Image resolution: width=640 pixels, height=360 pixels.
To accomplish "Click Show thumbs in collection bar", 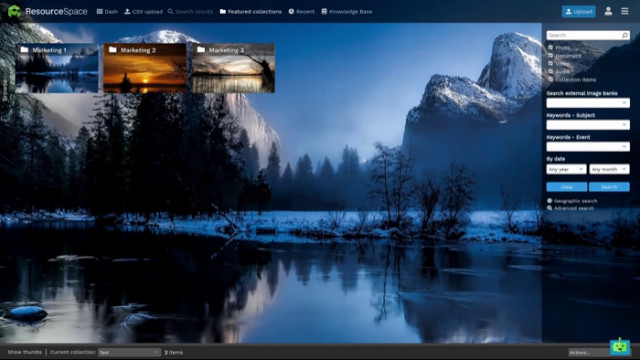I will (x=24, y=352).
